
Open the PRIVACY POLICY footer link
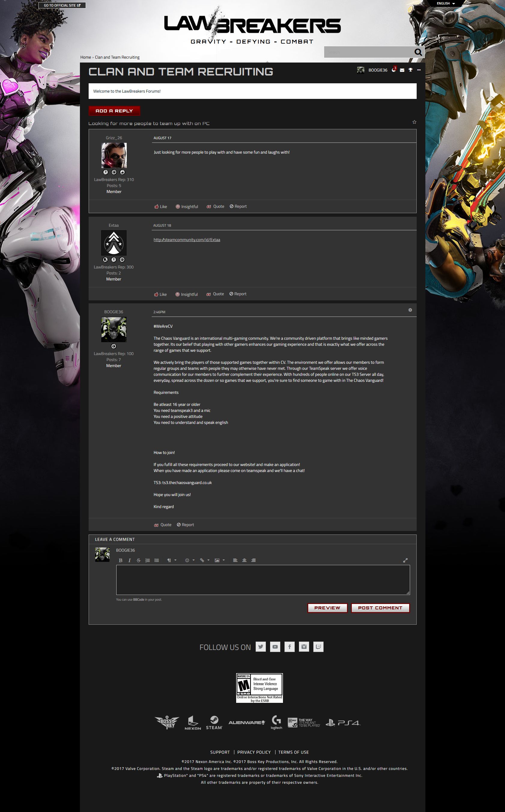point(254,752)
